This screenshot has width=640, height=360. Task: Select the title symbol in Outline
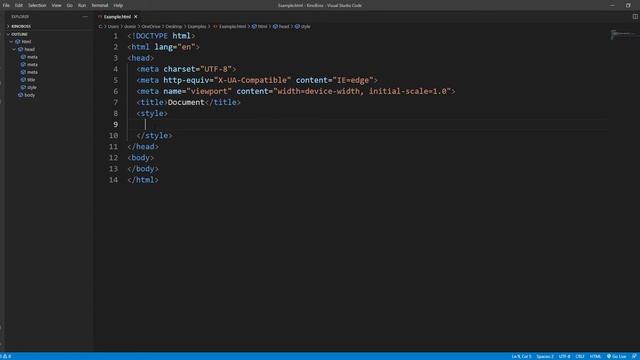tap(31, 80)
